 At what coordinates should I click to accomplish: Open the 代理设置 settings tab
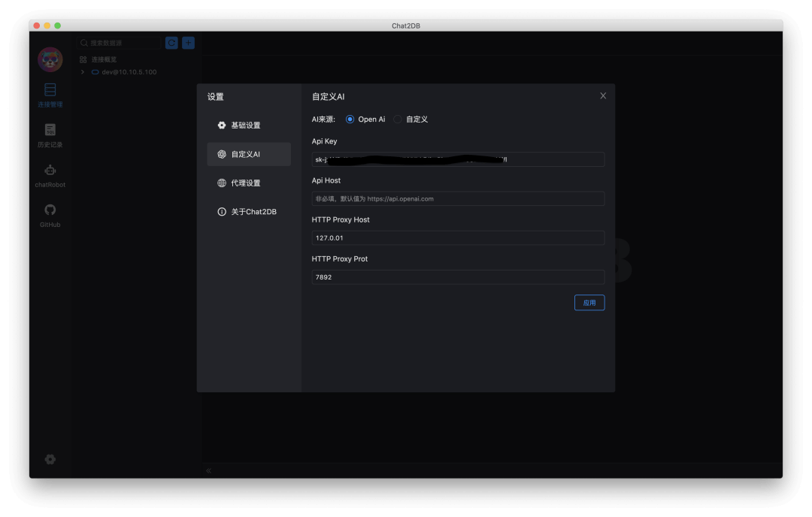coord(249,183)
